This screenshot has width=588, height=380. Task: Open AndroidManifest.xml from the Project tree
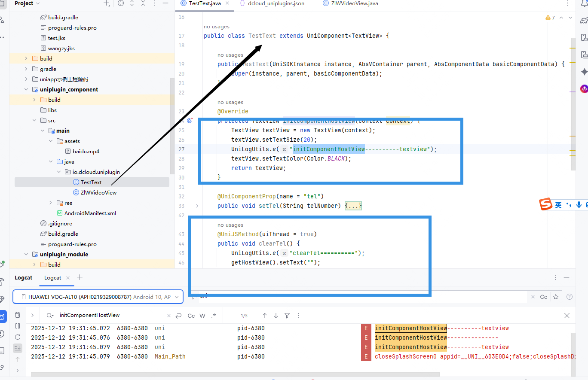(x=90, y=213)
